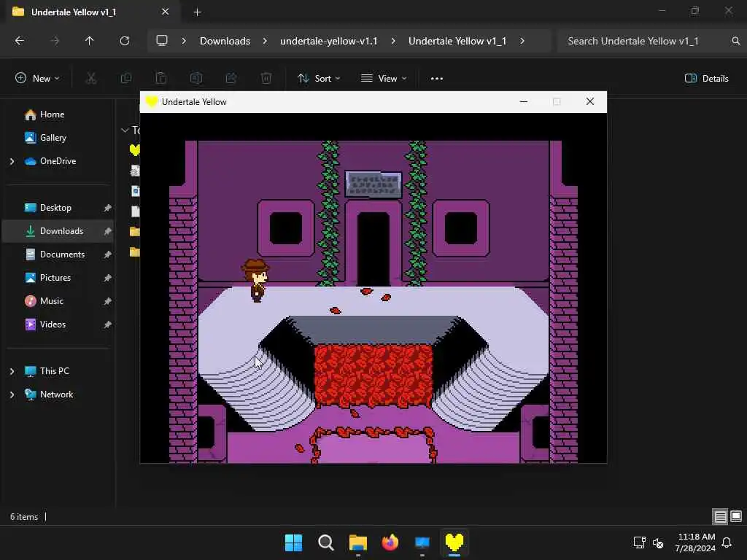Image resolution: width=747 pixels, height=560 pixels.
Task: Open Downloads in sidebar
Action: pos(58,231)
